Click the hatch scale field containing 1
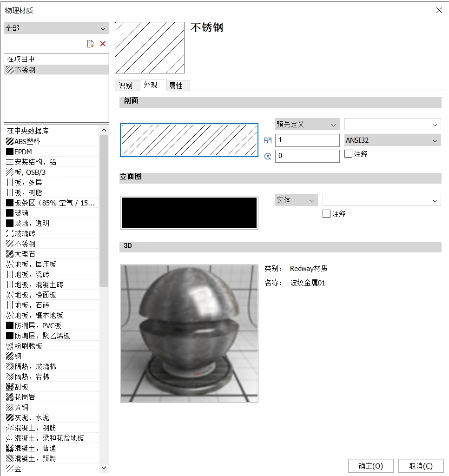449x476 pixels. pos(307,140)
